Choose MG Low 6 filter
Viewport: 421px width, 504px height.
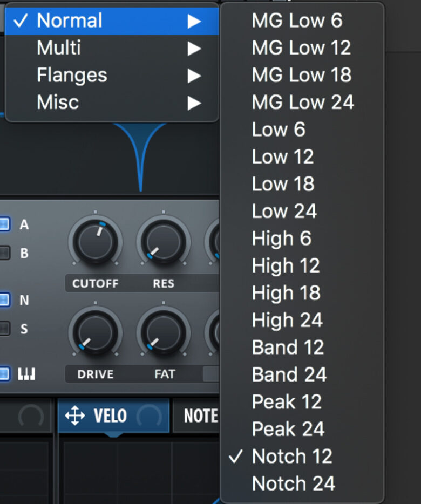(x=302, y=21)
